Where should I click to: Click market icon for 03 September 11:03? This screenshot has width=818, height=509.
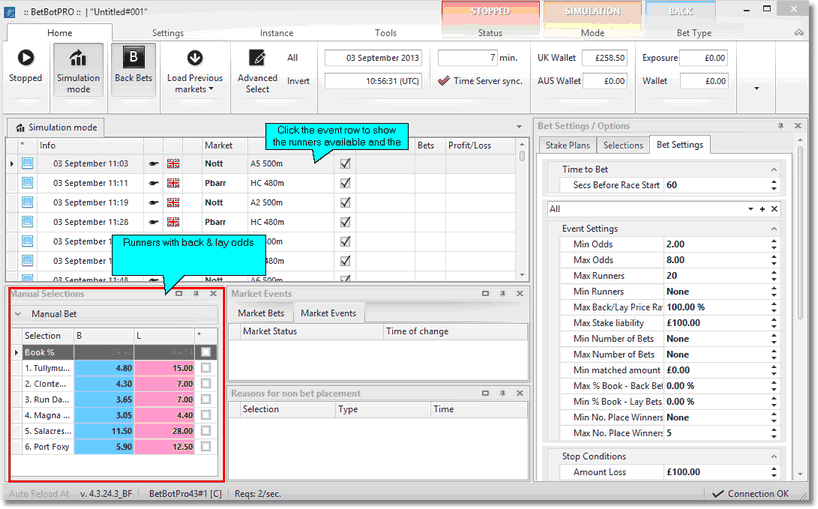coord(28,163)
